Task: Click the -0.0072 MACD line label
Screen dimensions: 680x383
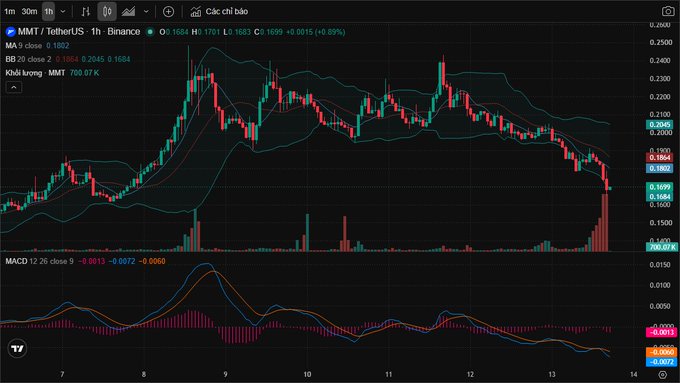Action: pyautogui.click(x=661, y=362)
